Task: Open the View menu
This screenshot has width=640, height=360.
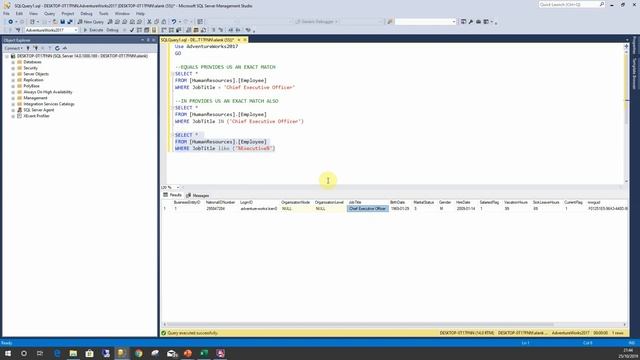Action: click(33, 13)
